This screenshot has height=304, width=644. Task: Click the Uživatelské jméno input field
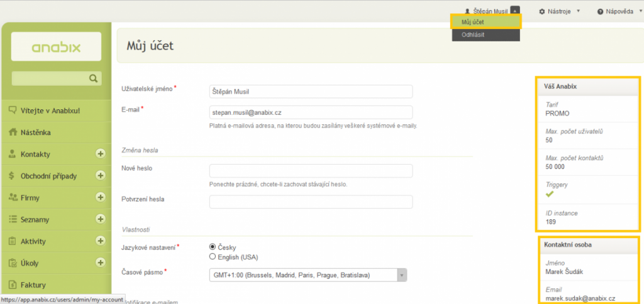point(311,92)
